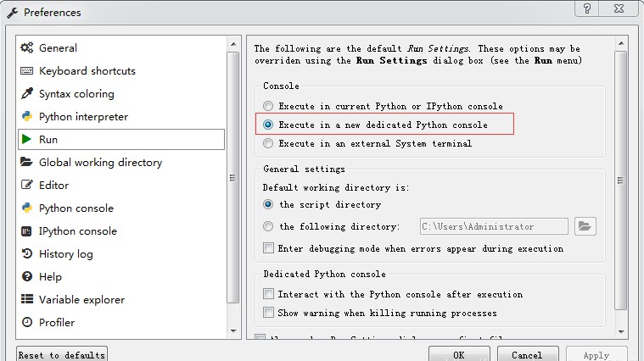Click the History log clock icon
Image resolution: width=644 pixels, height=361 pixels.
pos(26,254)
